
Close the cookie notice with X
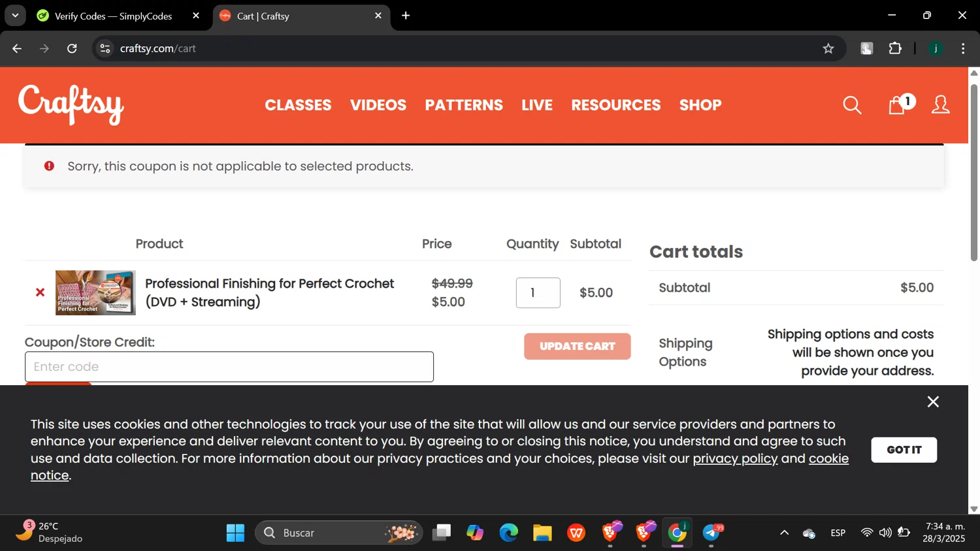933,401
